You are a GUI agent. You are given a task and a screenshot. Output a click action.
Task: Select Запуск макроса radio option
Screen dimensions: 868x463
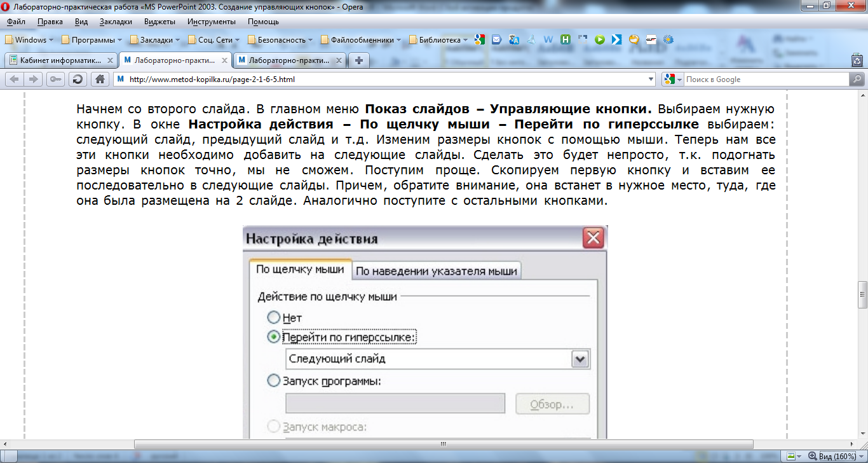[x=274, y=426]
